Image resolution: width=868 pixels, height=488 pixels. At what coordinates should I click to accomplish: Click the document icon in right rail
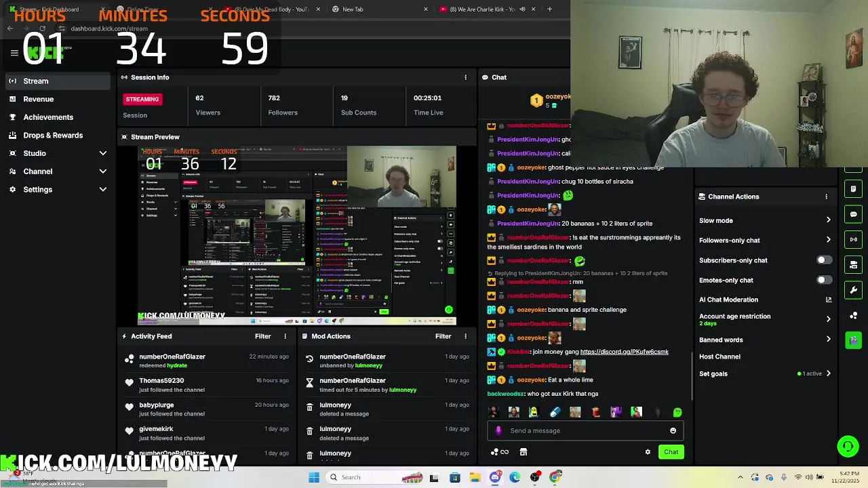coord(854,189)
